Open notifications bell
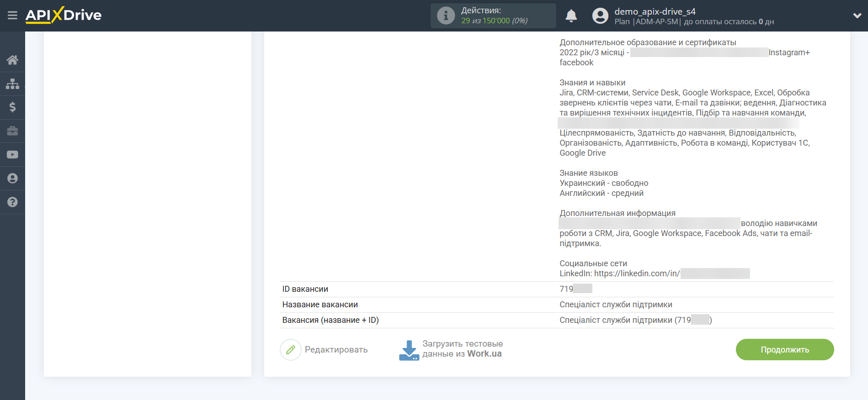 tap(571, 16)
